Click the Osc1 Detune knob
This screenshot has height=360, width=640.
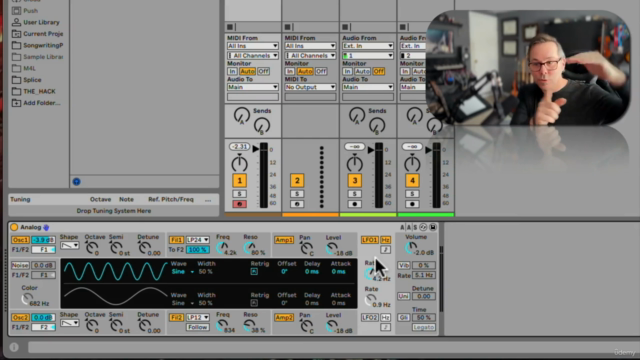click(144, 247)
